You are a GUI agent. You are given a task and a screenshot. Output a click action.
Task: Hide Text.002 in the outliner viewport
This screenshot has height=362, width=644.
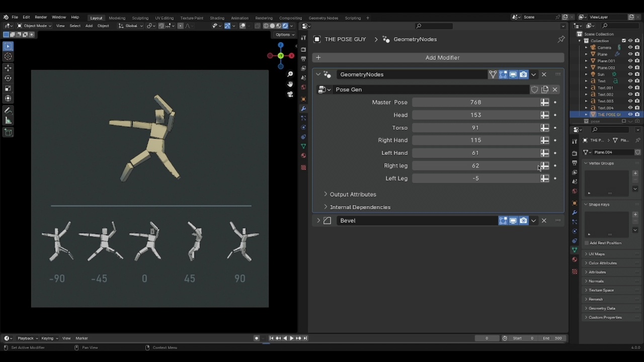point(630,94)
